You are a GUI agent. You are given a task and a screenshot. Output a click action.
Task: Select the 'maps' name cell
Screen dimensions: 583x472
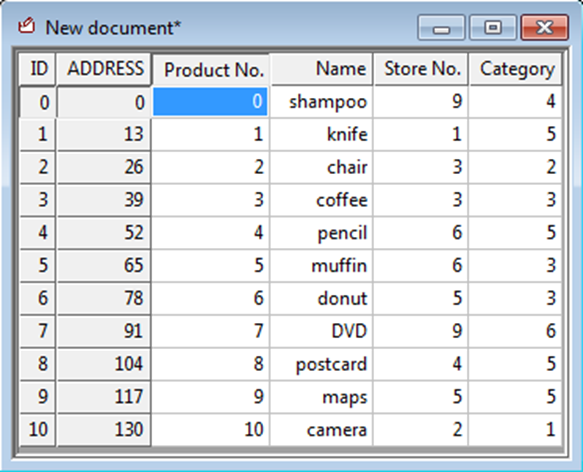coord(321,396)
